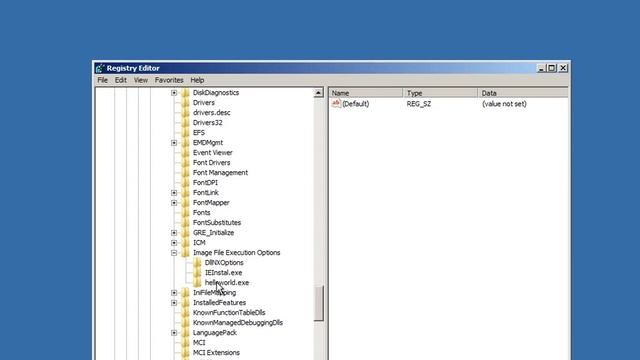Click the Fonts folder icon
Image resolution: width=640 pixels, height=360 pixels.
[x=185, y=213]
